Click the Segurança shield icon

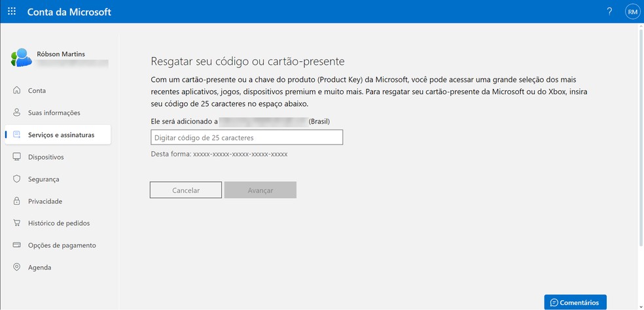click(x=17, y=179)
